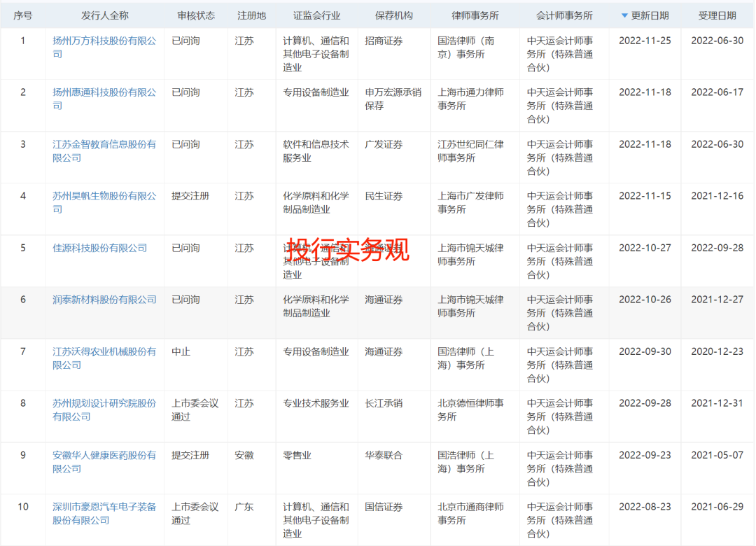Image resolution: width=756 pixels, height=546 pixels.
Task: Open 江苏金智教育信息股份有限公司 issuer link
Action: point(104,151)
